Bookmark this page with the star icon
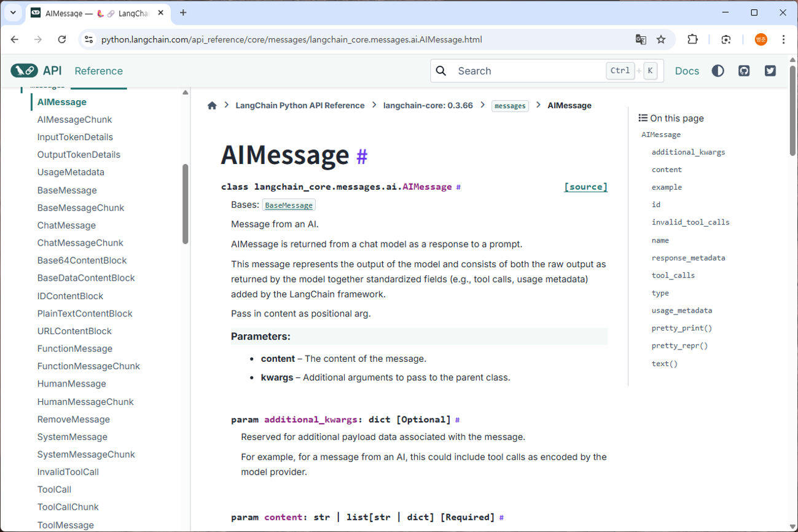The height and width of the screenshot is (532, 798). 661,39
